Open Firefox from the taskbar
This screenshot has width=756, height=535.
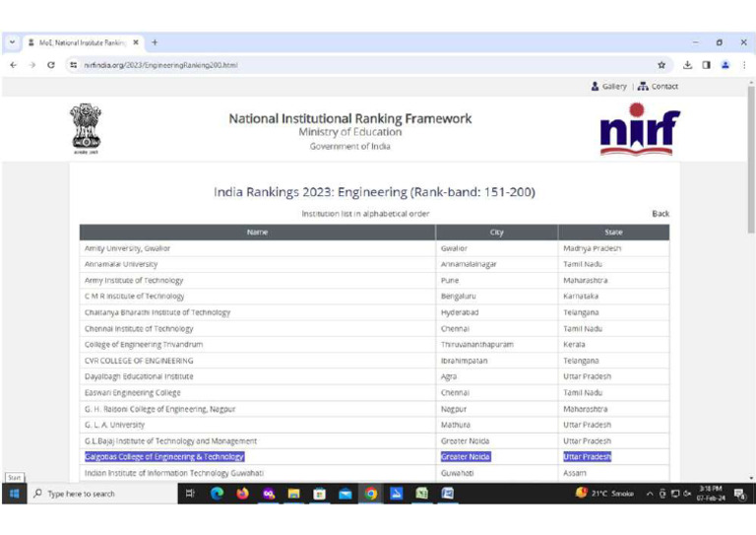(x=242, y=494)
